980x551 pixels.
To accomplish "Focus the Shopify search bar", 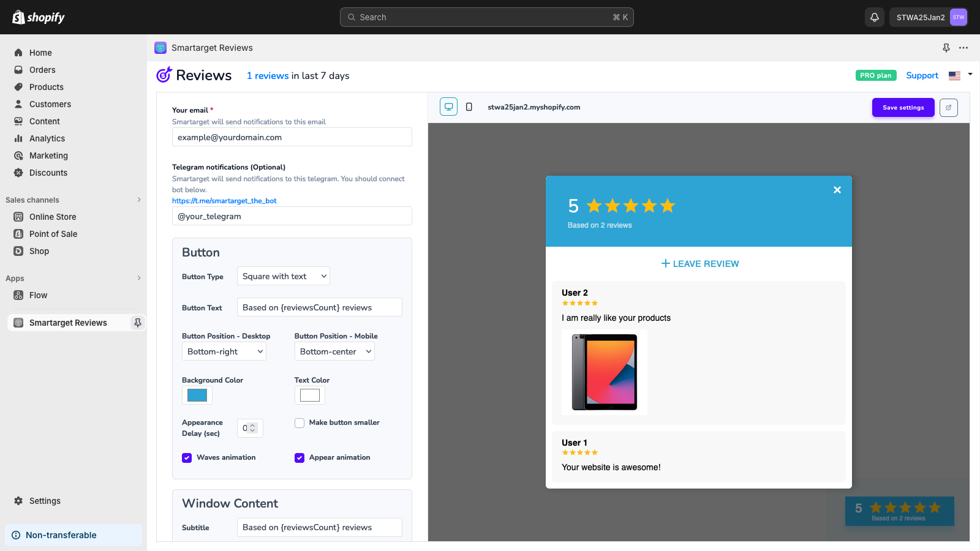I will click(487, 17).
